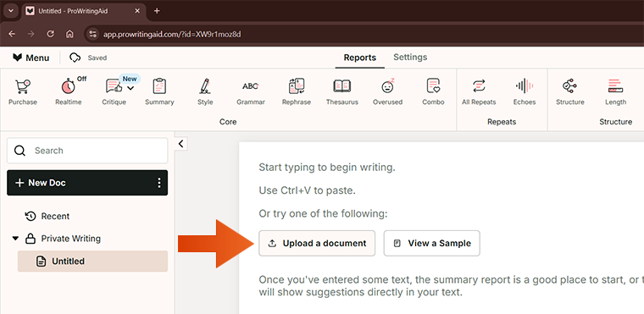The width and height of the screenshot is (644, 314).
Task: Run the Grammar report
Action: tap(251, 92)
